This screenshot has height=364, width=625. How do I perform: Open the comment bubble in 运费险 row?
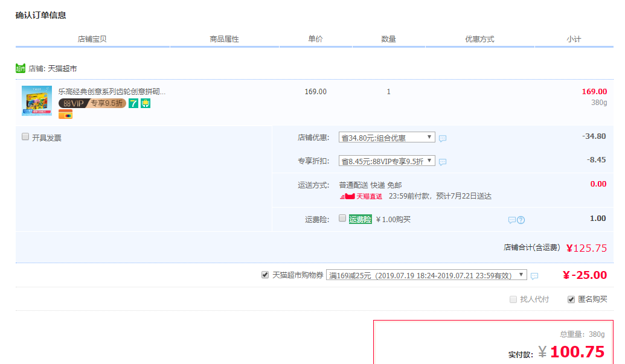click(x=512, y=220)
